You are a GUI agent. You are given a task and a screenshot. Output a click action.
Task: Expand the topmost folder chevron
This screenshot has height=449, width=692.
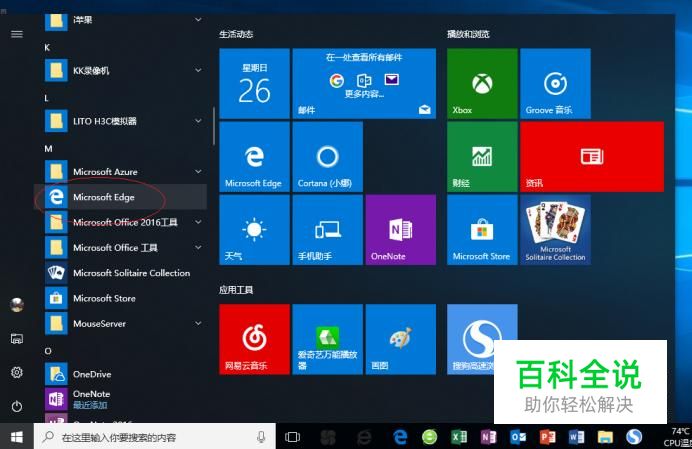click(x=199, y=19)
